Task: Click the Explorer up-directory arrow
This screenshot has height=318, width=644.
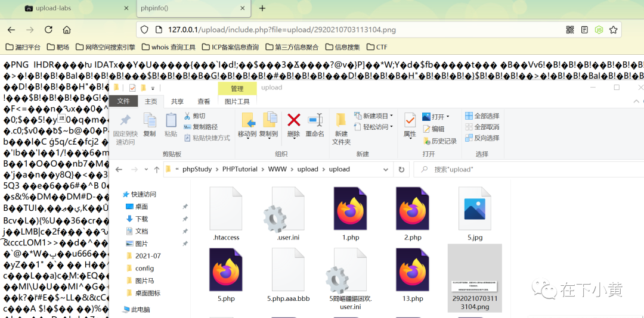Action: (x=156, y=170)
